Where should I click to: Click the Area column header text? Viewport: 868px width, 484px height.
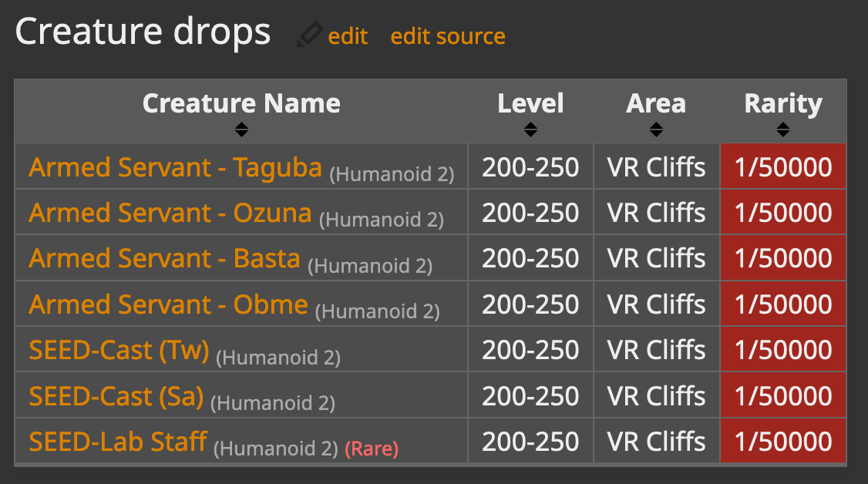tap(656, 103)
